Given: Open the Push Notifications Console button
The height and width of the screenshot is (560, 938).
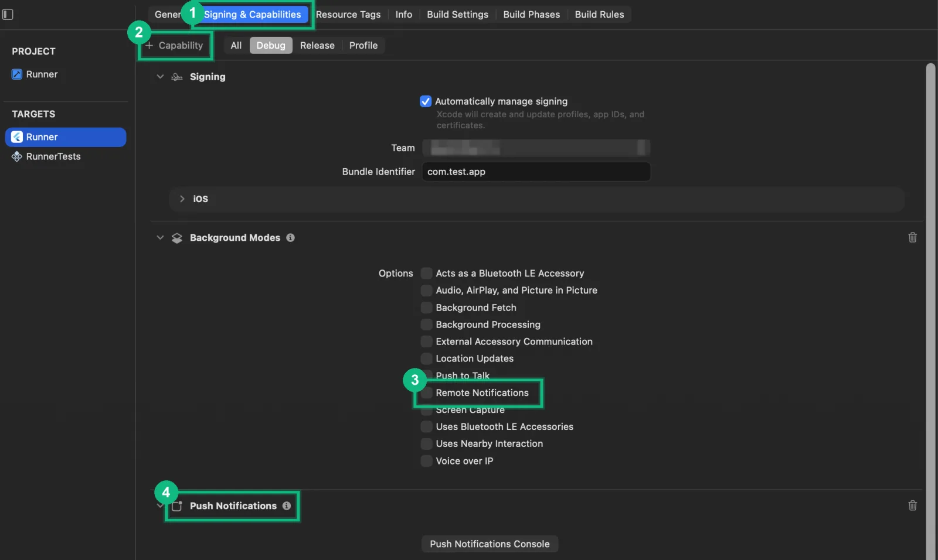Looking at the screenshot, I should (490, 544).
